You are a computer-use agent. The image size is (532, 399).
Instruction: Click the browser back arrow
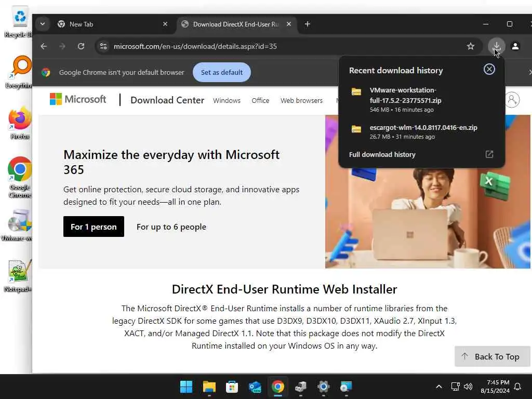(x=44, y=46)
